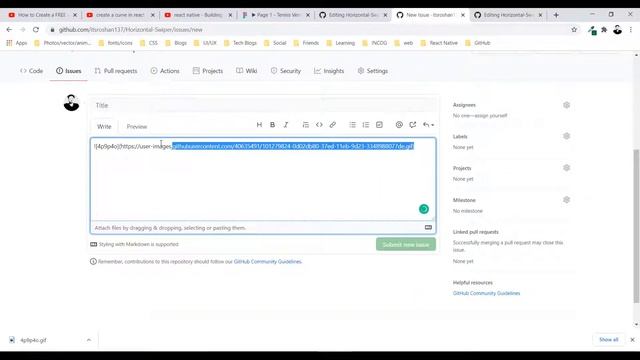Reload the current page

36,29
